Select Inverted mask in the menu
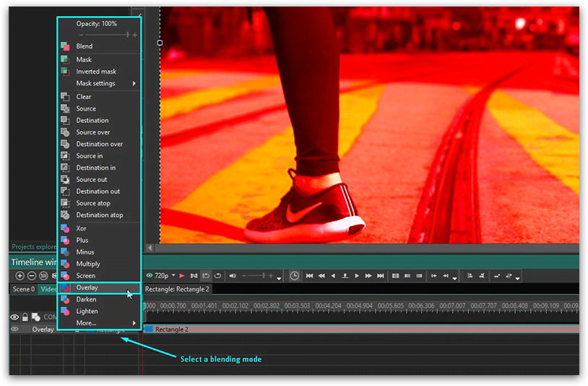Viewport: 588px width, 386px height. coord(100,72)
